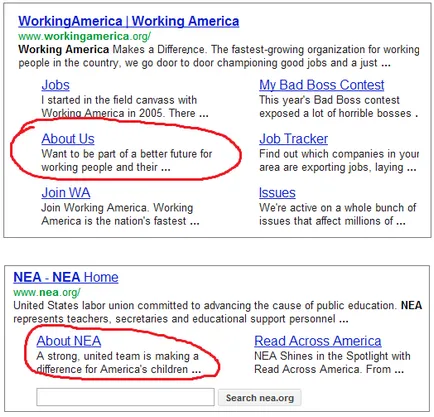This screenshot has height=417, width=434.
Task: Click text 'Find out which companies in your'
Action: tap(339, 154)
